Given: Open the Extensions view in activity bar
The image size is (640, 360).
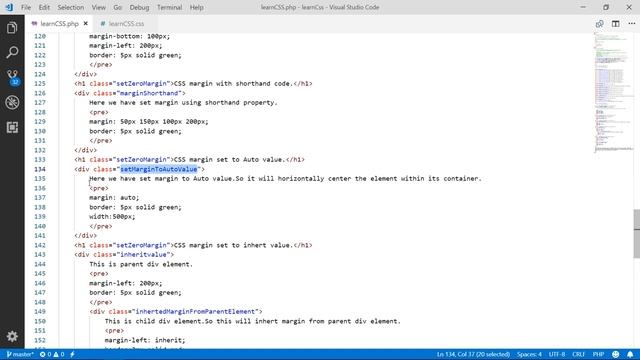Looking at the screenshot, I should [x=12, y=127].
